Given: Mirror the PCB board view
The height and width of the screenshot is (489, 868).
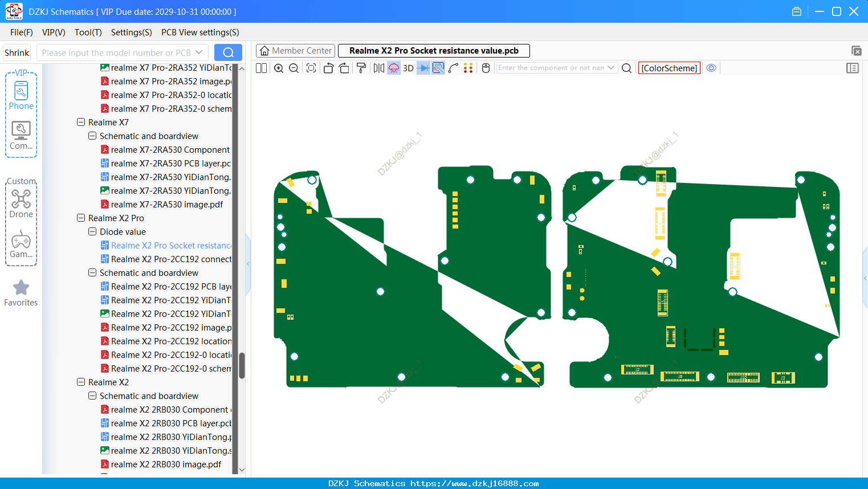Looking at the screenshot, I should tap(379, 68).
